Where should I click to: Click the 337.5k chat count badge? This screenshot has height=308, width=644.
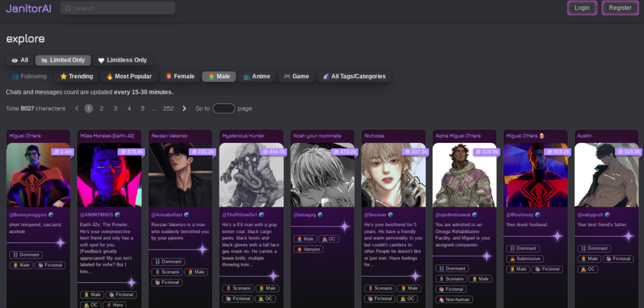pos(416,152)
